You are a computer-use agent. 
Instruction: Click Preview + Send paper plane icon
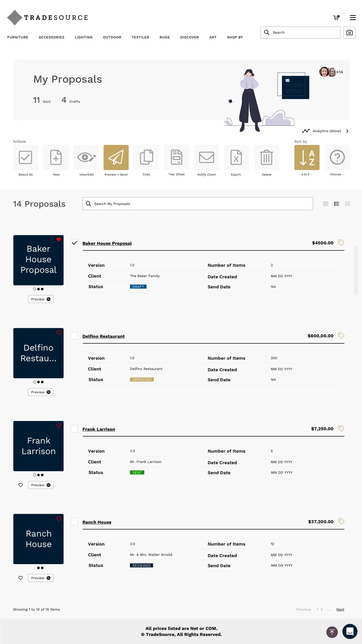pyautogui.click(x=116, y=157)
